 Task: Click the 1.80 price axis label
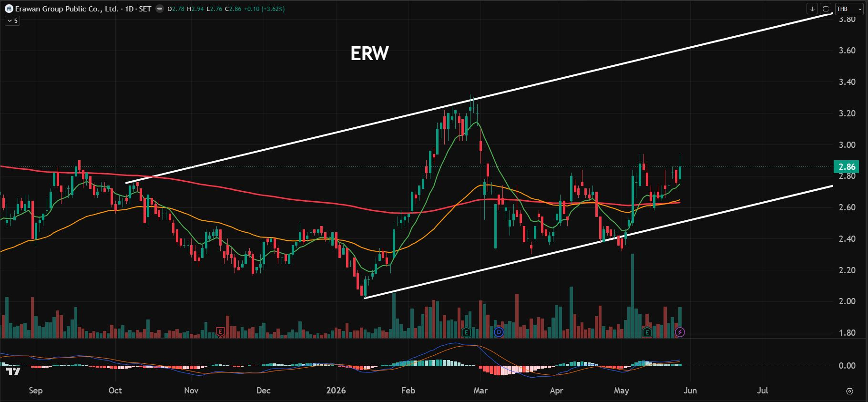[847, 333]
